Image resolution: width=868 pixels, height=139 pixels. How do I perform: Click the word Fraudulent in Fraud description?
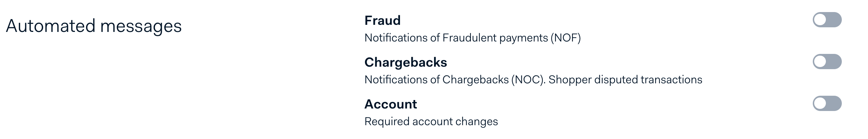(469, 38)
